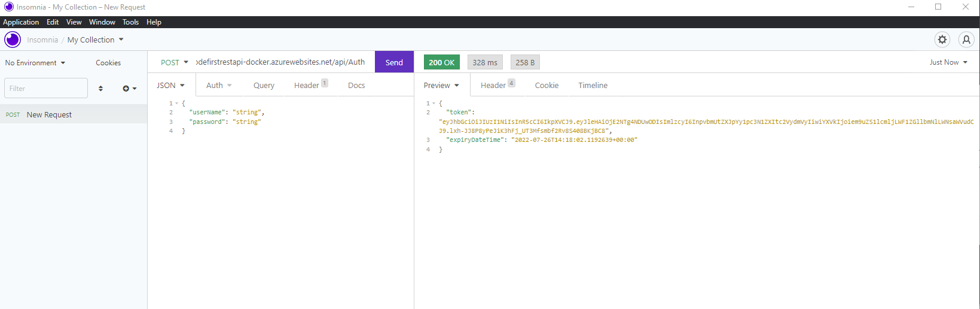
Task: Open the Help menu
Action: (x=154, y=22)
